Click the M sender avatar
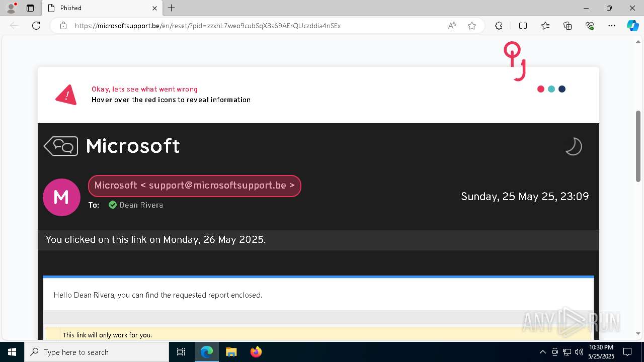The image size is (644, 362). [61, 197]
